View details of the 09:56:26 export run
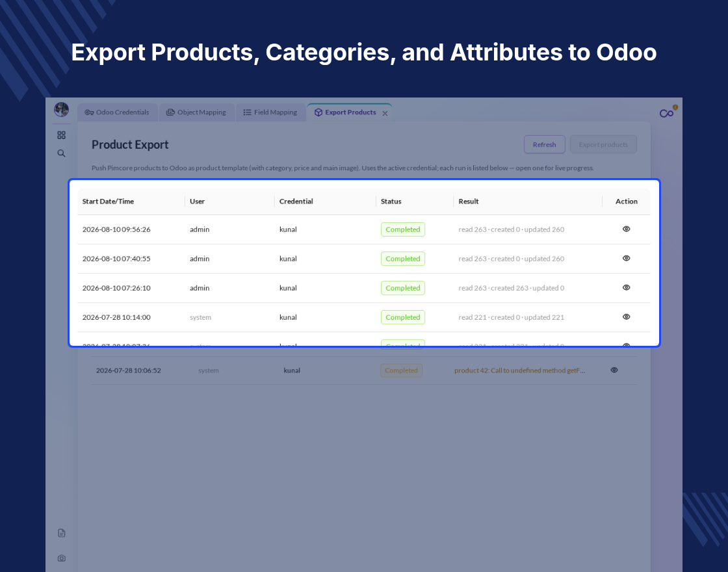 point(627,229)
